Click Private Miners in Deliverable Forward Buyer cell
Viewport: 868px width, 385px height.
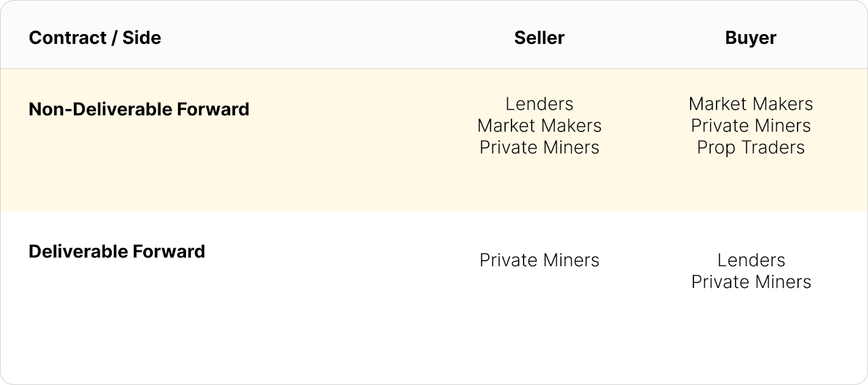pyautogui.click(x=751, y=282)
